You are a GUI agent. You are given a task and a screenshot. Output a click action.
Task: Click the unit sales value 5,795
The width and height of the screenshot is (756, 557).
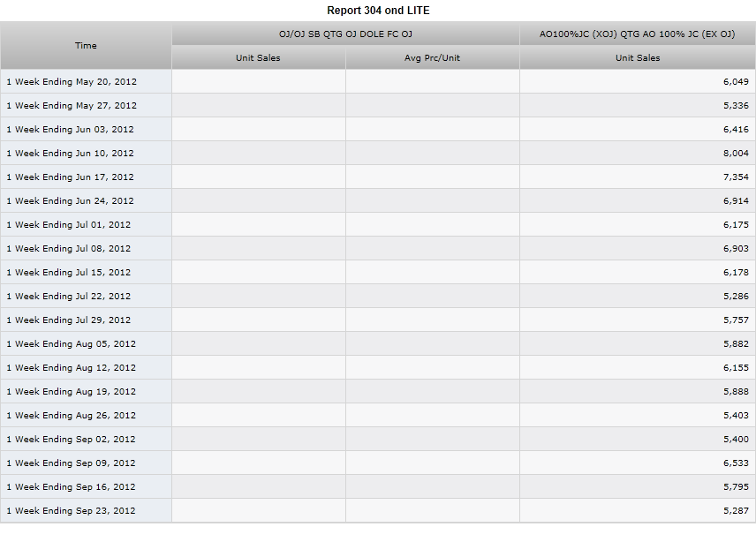(x=736, y=487)
